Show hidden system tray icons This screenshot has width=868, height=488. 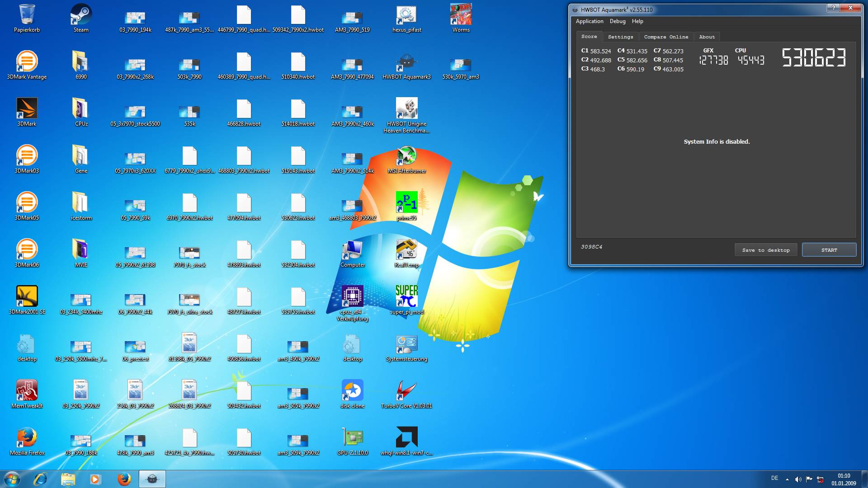click(x=787, y=479)
